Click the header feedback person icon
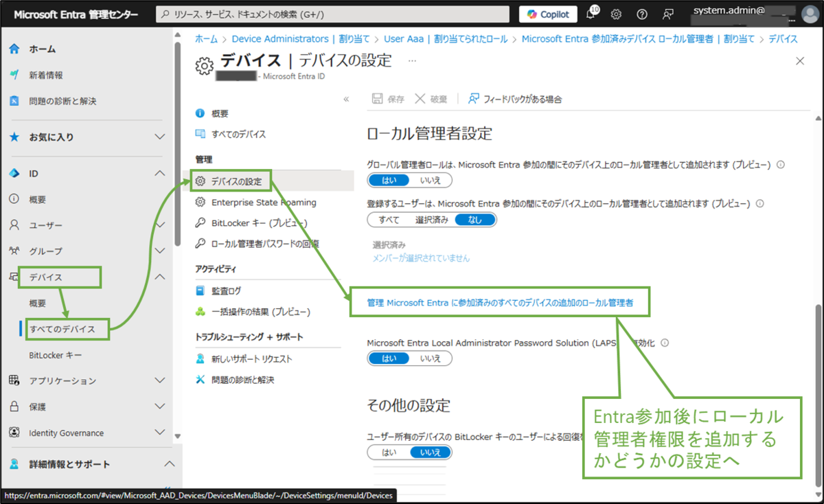 click(667, 14)
